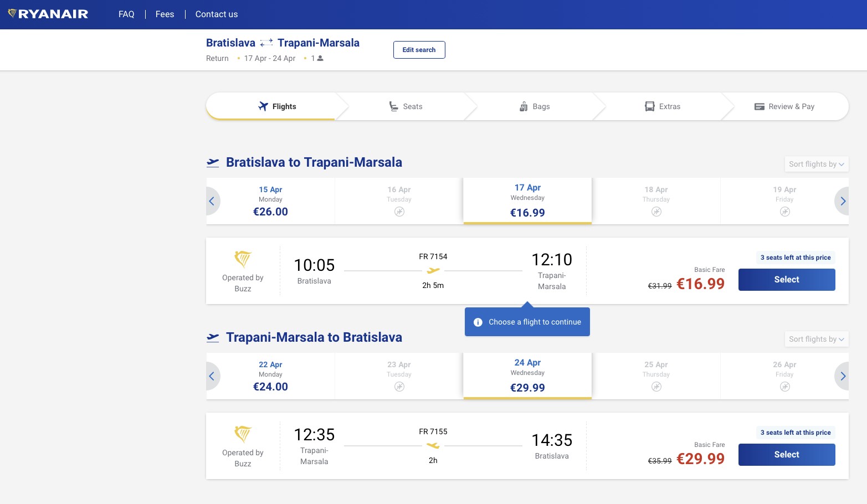Choose 15 Apr outbound date at €26.00
This screenshot has height=504, width=867.
coord(270,201)
